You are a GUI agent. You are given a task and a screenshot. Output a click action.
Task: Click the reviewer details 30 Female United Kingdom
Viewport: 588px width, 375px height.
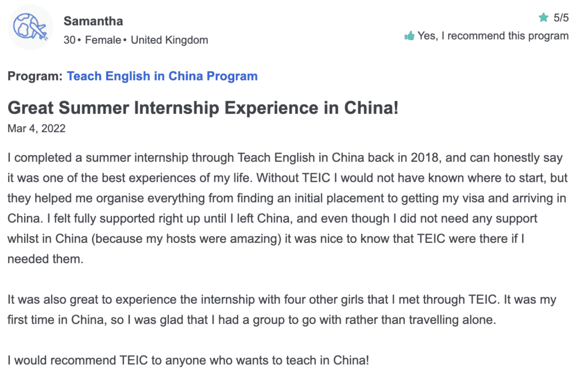coord(136,40)
